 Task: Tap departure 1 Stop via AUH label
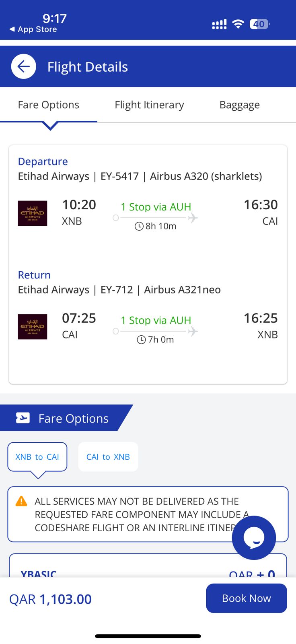[x=156, y=207]
